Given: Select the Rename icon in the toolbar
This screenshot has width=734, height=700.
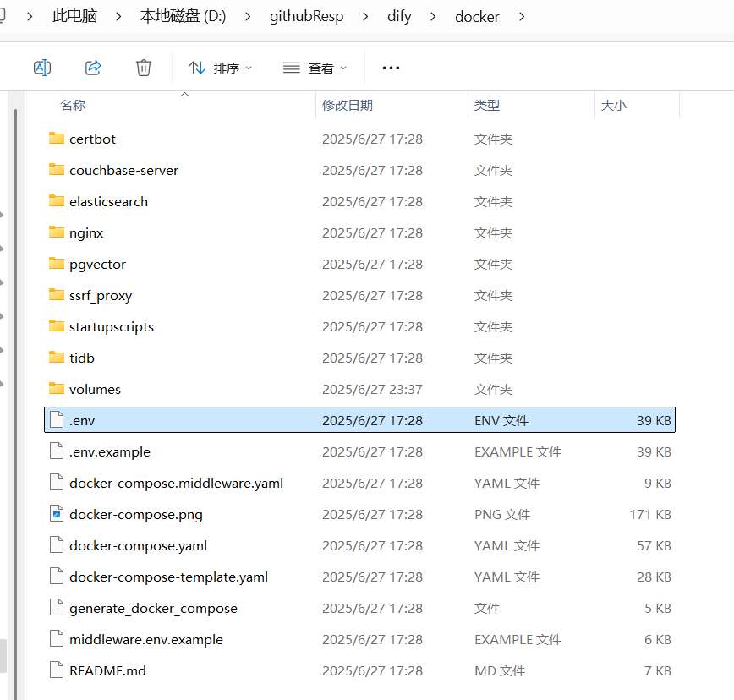Looking at the screenshot, I should 42,68.
